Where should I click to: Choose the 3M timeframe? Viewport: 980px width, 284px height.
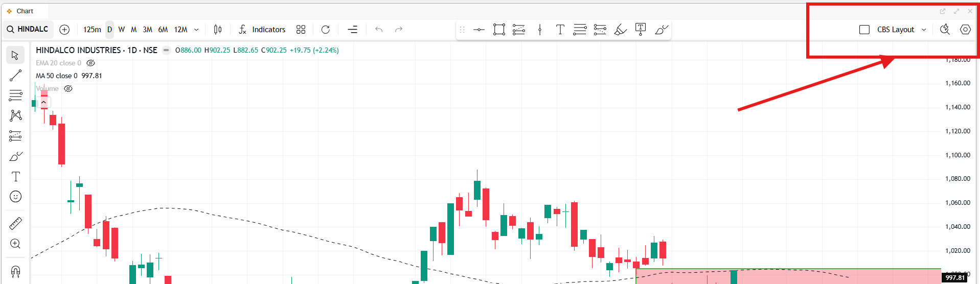pos(147,30)
